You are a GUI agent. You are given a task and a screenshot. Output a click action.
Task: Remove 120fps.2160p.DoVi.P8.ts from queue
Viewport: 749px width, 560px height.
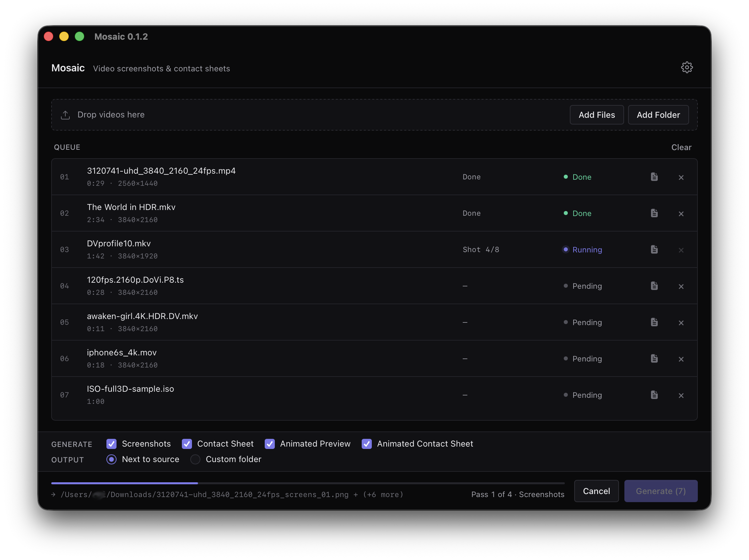click(681, 286)
